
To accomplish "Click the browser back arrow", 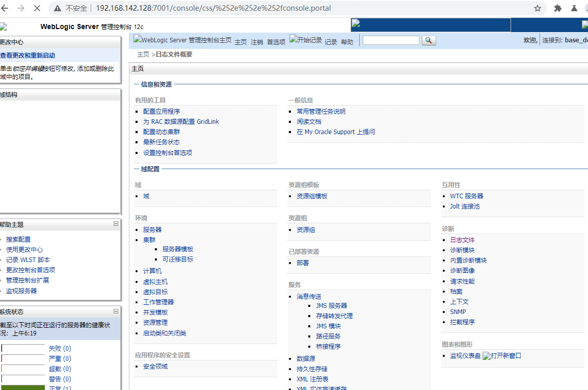I will click(5, 8).
